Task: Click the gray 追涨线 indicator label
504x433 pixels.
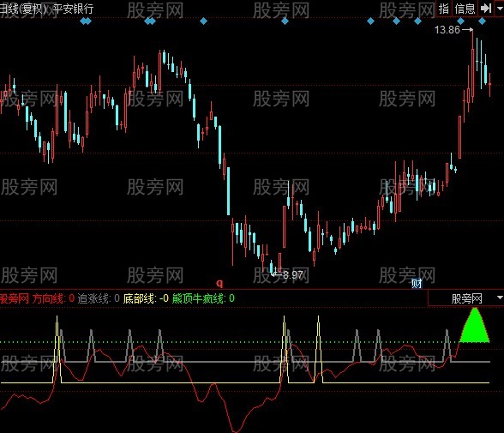Action: click(94, 298)
